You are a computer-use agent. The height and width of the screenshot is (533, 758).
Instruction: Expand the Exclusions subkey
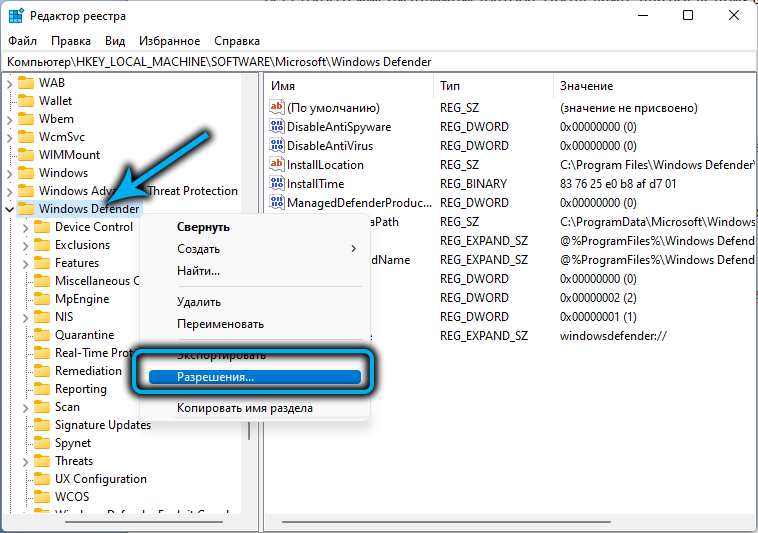(26, 245)
